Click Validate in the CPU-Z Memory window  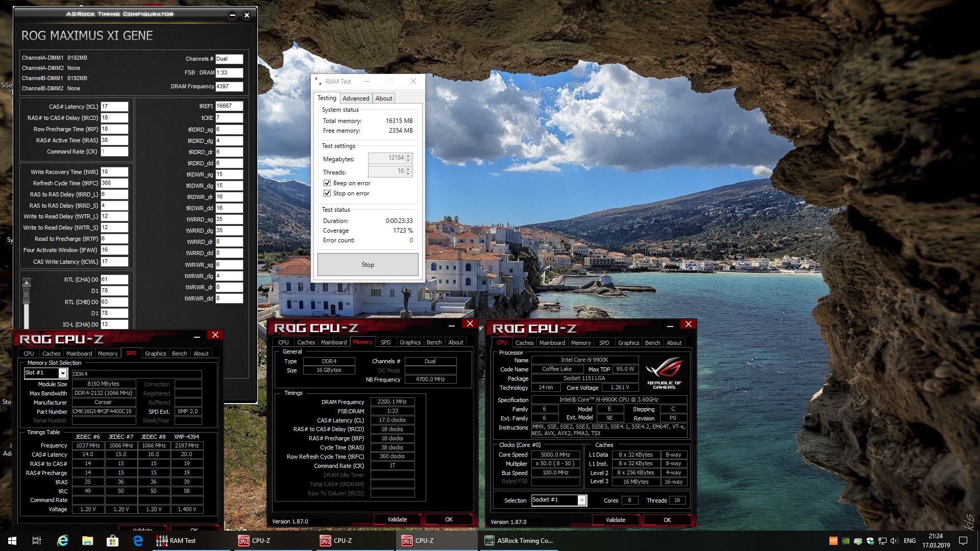tap(397, 519)
